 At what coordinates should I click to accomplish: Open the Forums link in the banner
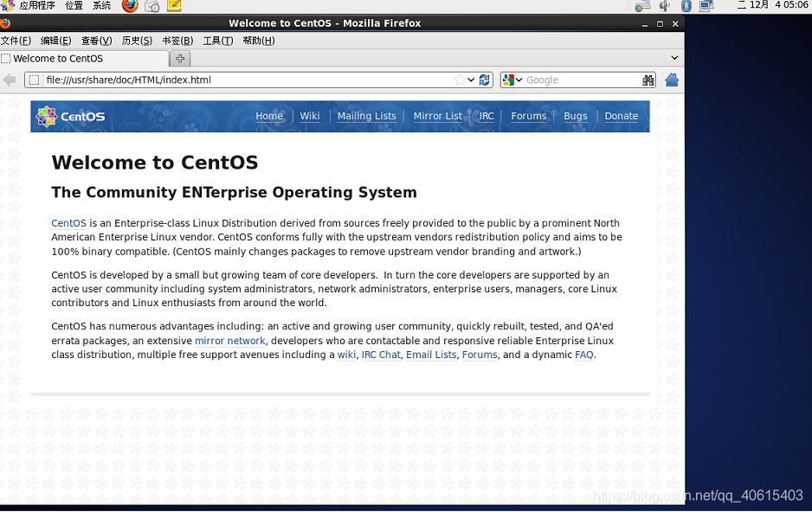(x=529, y=117)
